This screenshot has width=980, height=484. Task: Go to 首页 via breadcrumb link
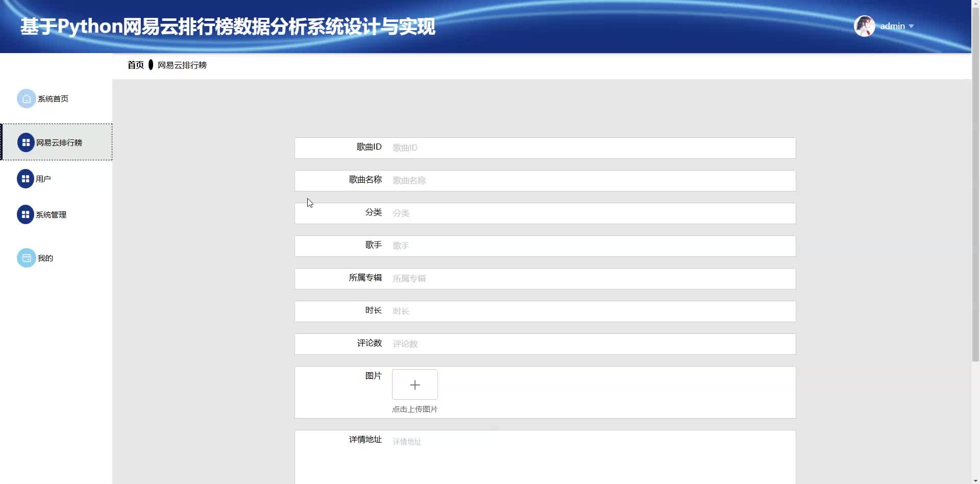135,65
